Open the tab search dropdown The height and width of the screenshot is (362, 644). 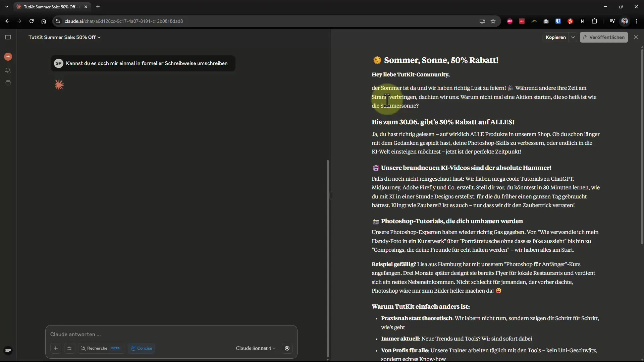(7, 7)
